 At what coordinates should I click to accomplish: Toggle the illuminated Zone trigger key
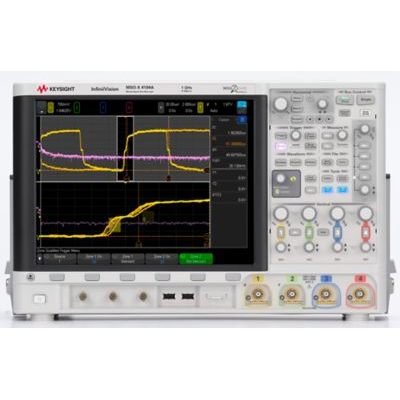point(281,146)
